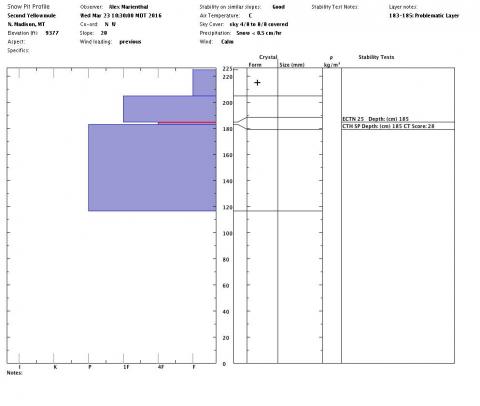Click the CTH SP depth 185 test entry
This screenshot has height=406, width=480.
(x=388, y=126)
